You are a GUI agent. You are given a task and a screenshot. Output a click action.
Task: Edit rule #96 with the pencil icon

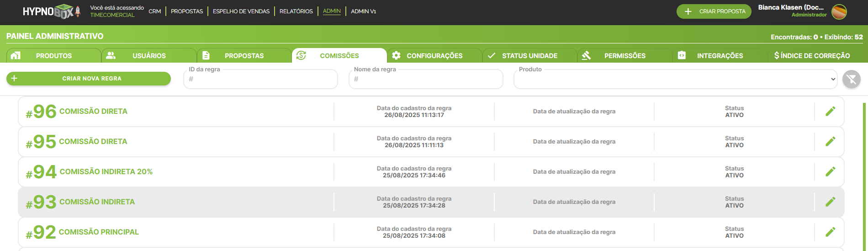831,111
